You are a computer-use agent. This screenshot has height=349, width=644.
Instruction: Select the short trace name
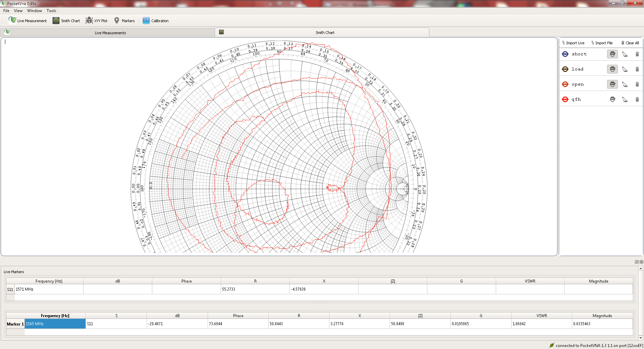point(579,54)
